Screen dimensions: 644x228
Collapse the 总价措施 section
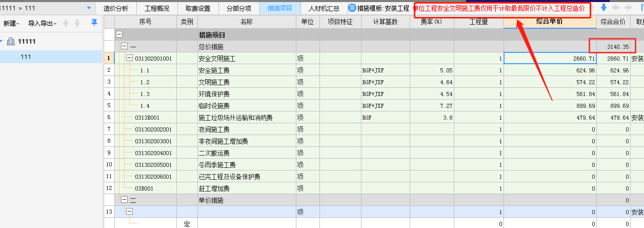click(x=124, y=47)
